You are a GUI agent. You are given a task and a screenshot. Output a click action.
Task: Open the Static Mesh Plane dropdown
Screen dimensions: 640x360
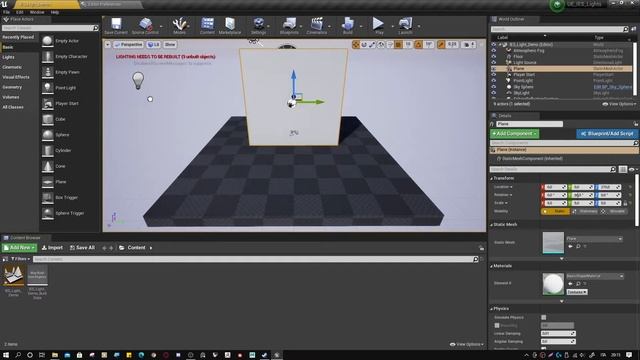[x=594, y=239]
